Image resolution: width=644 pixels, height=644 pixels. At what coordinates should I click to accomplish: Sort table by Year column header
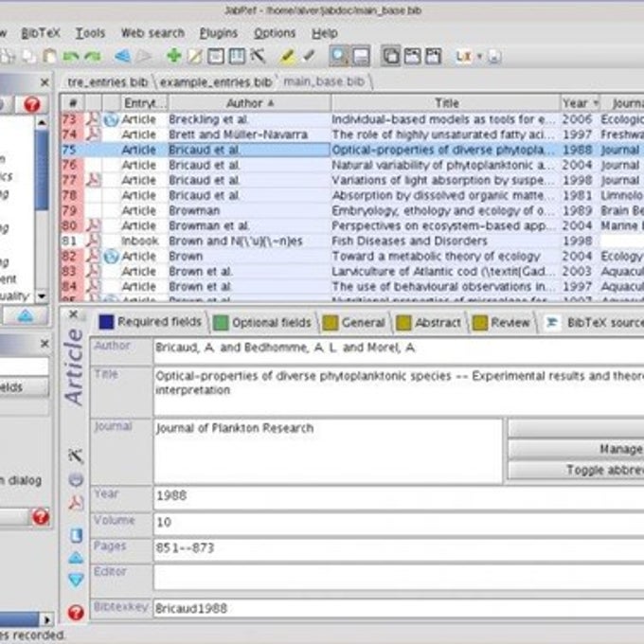[x=581, y=103]
